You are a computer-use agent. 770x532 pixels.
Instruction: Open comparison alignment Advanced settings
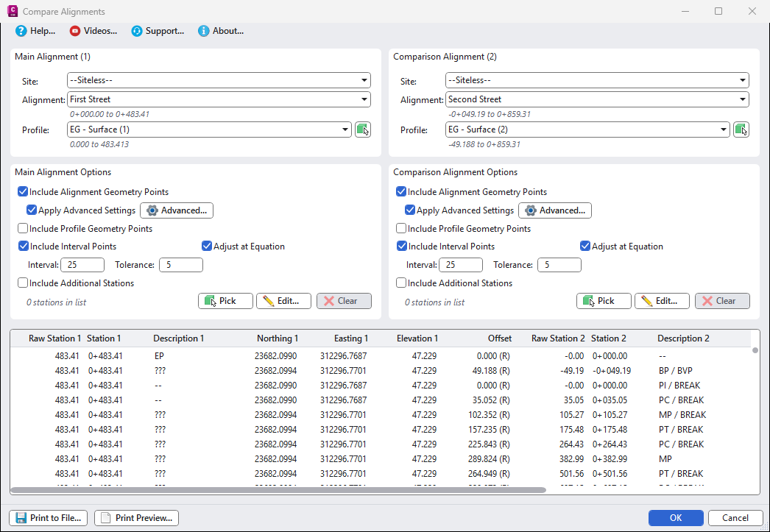[x=555, y=210]
